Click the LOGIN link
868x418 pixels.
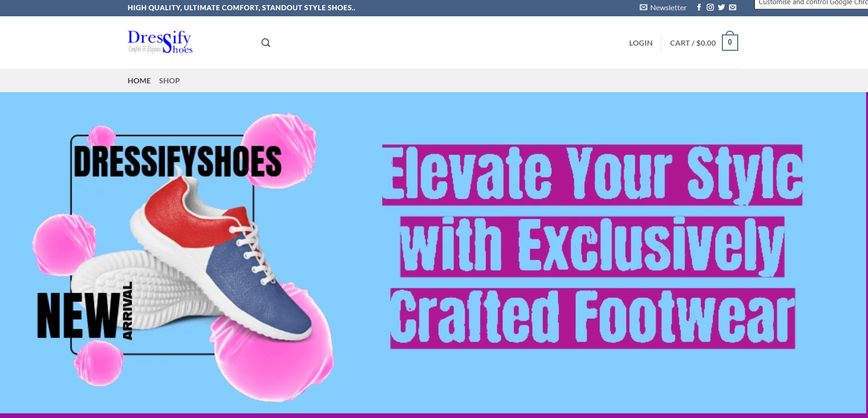[x=641, y=43]
